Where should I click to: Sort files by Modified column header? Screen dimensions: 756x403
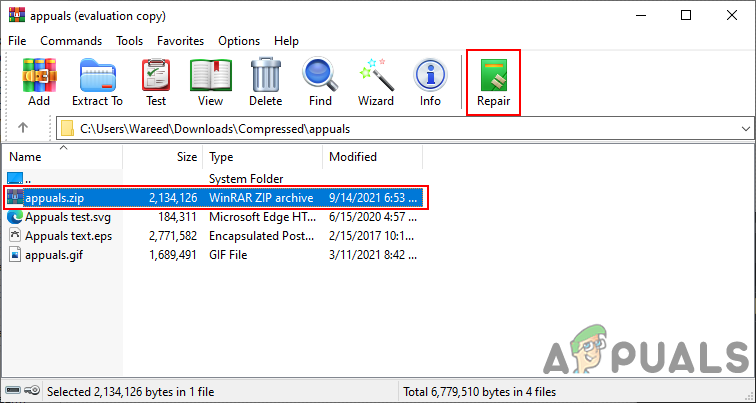(372, 157)
